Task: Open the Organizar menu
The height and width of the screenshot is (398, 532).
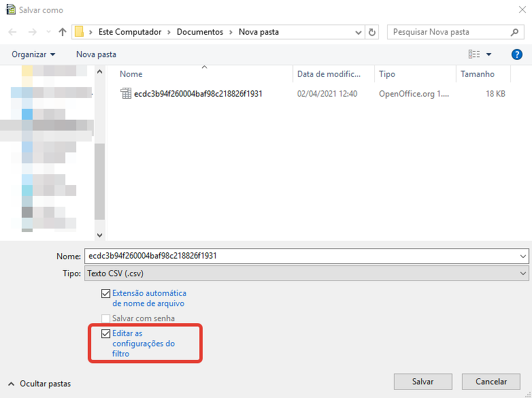Action: [33, 54]
